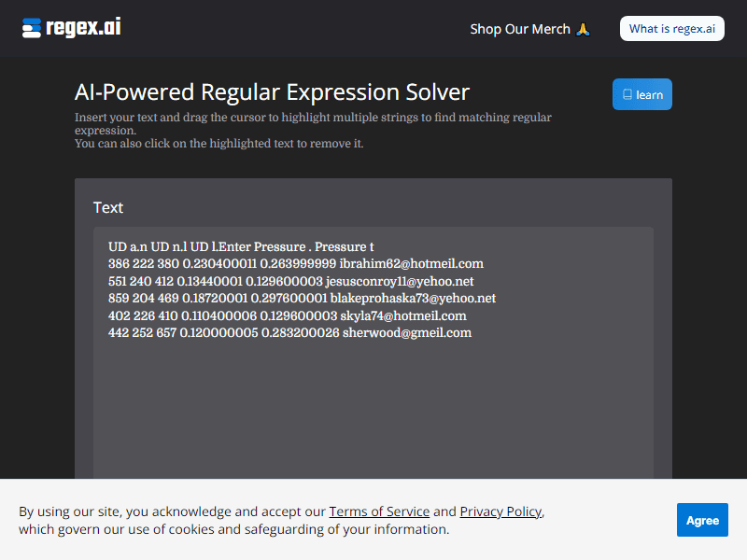Open the Shop Our Merch link

pos(520,29)
